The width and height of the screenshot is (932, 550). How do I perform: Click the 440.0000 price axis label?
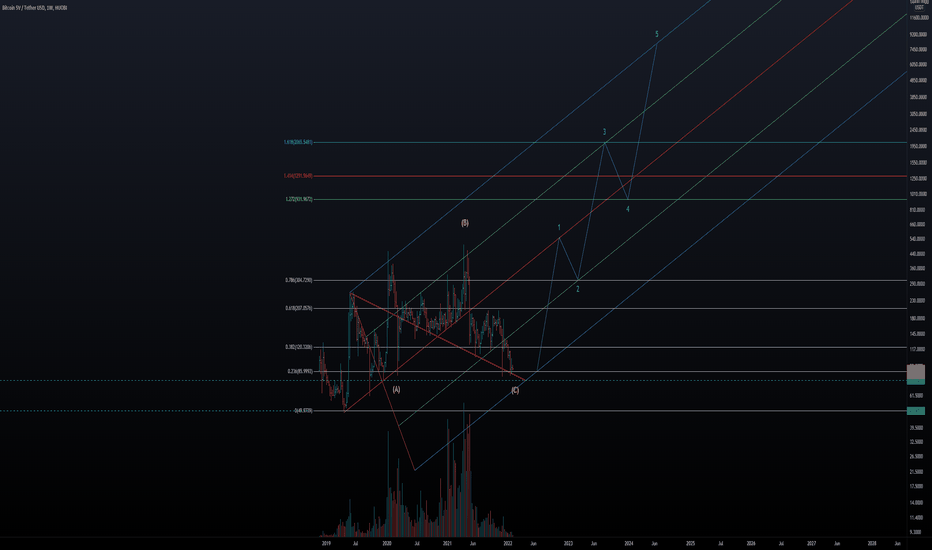click(x=918, y=254)
